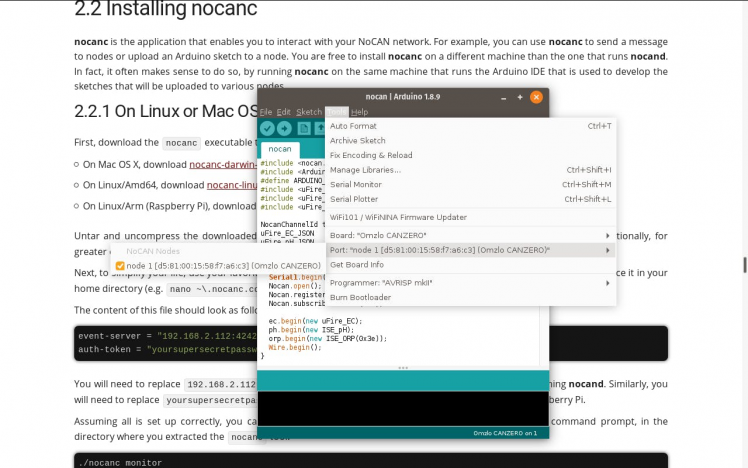The height and width of the screenshot is (468, 748).
Task: Click the New sketch page icon
Action: [304, 128]
